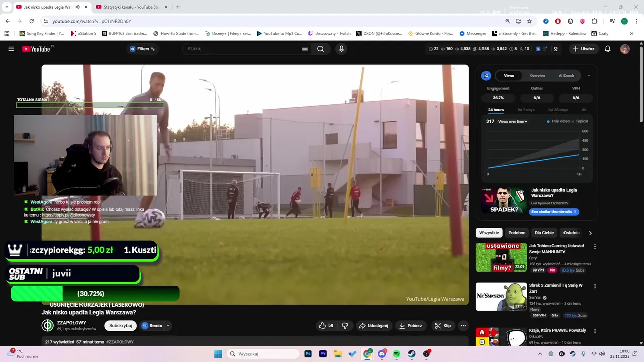Select the 24 hours range tab

click(x=496, y=110)
